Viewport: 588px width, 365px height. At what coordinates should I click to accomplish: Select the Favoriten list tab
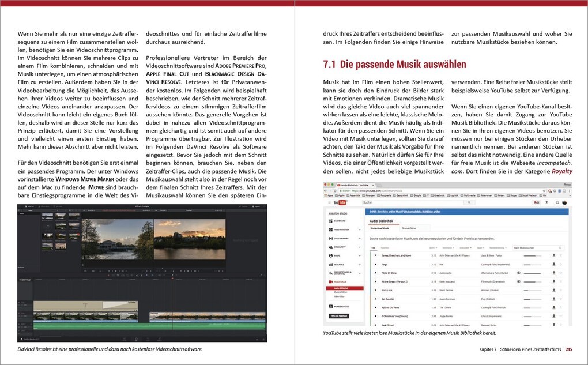click(x=385, y=247)
